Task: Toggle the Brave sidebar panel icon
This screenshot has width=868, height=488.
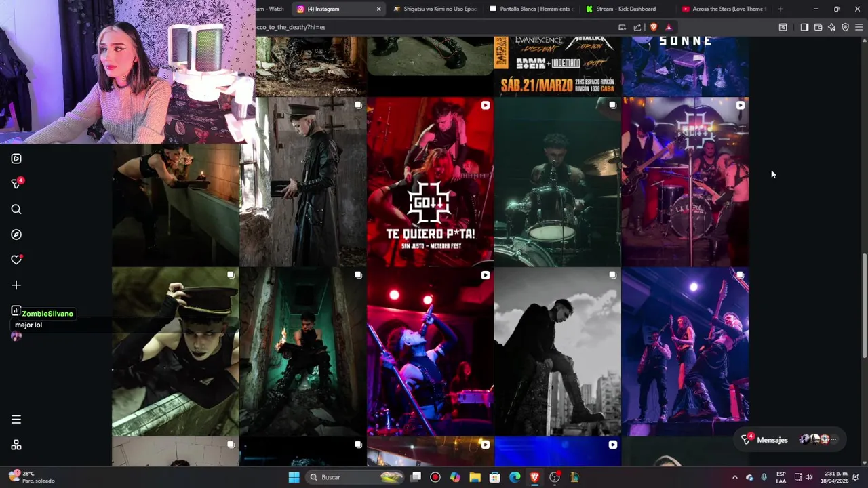Action: click(x=804, y=27)
